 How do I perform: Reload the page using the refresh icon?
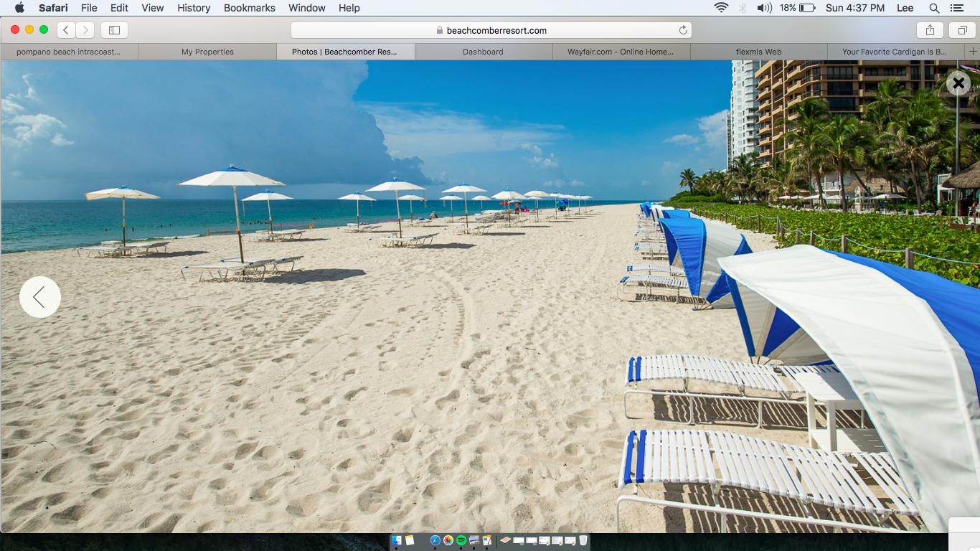[683, 30]
